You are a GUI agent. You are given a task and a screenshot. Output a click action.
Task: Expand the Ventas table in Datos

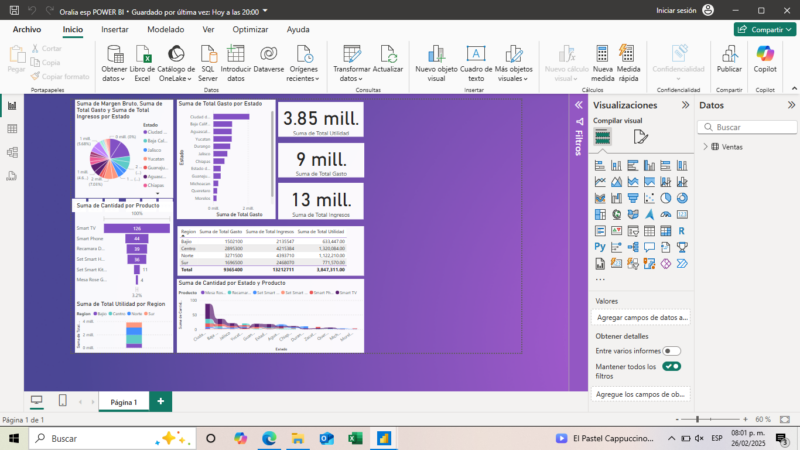pyautogui.click(x=706, y=147)
